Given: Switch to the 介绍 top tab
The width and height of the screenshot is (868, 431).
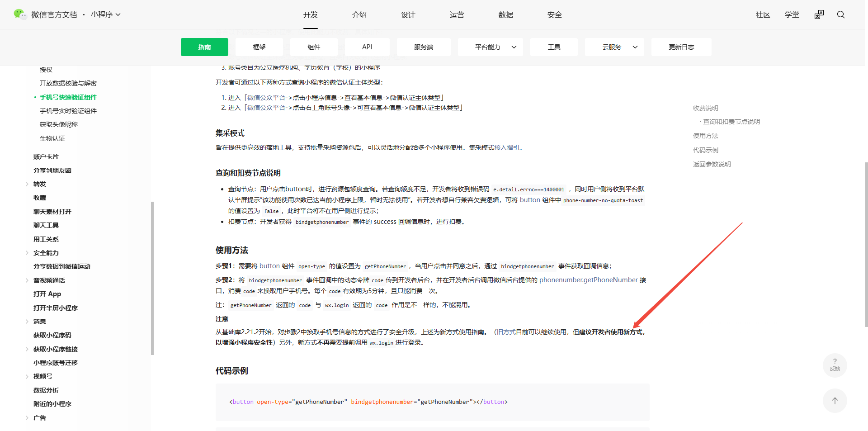Looking at the screenshot, I should [x=359, y=14].
